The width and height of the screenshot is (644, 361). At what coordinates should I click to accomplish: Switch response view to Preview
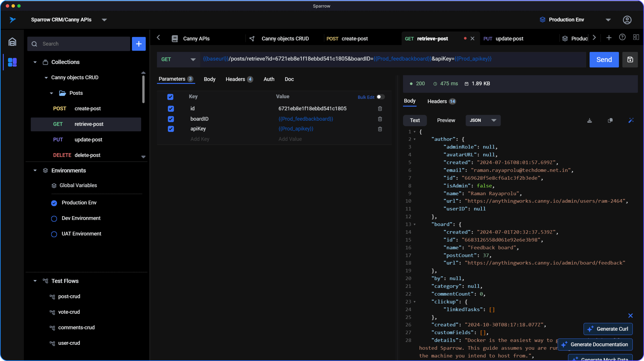pos(446,120)
